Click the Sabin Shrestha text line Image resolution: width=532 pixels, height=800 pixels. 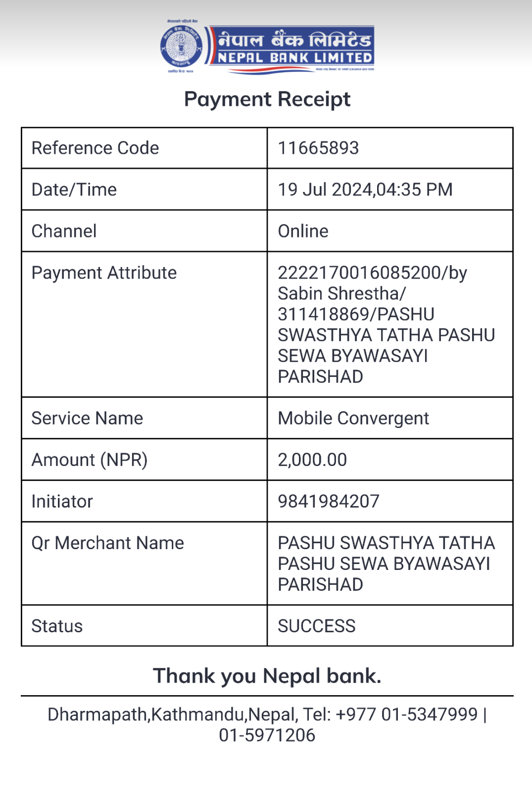coord(341,293)
